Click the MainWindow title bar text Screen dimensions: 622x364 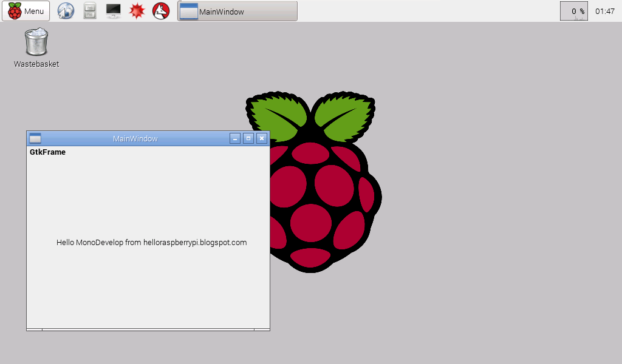click(136, 138)
